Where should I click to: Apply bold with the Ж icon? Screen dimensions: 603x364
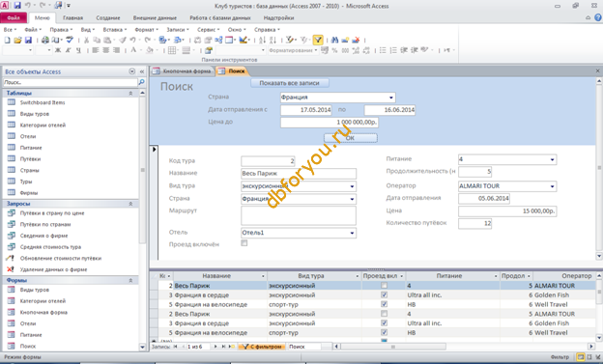pyautogui.click(x=58, y=50)
